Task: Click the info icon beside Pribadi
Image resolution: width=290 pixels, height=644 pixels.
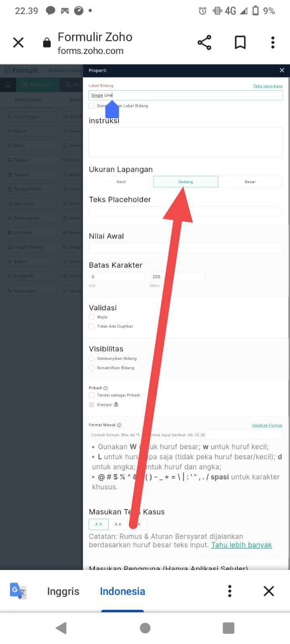Action: [105, 388]
